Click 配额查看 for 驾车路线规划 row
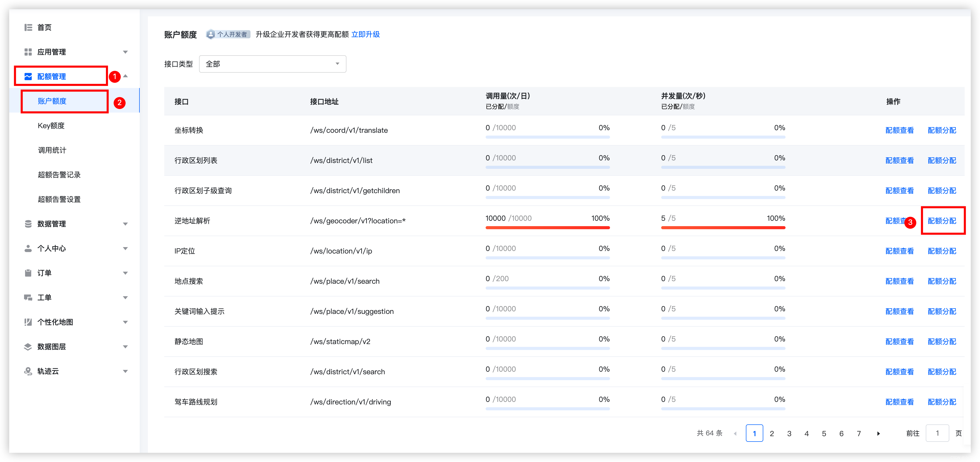Viewport: 980px width, 462px height. 899,402
